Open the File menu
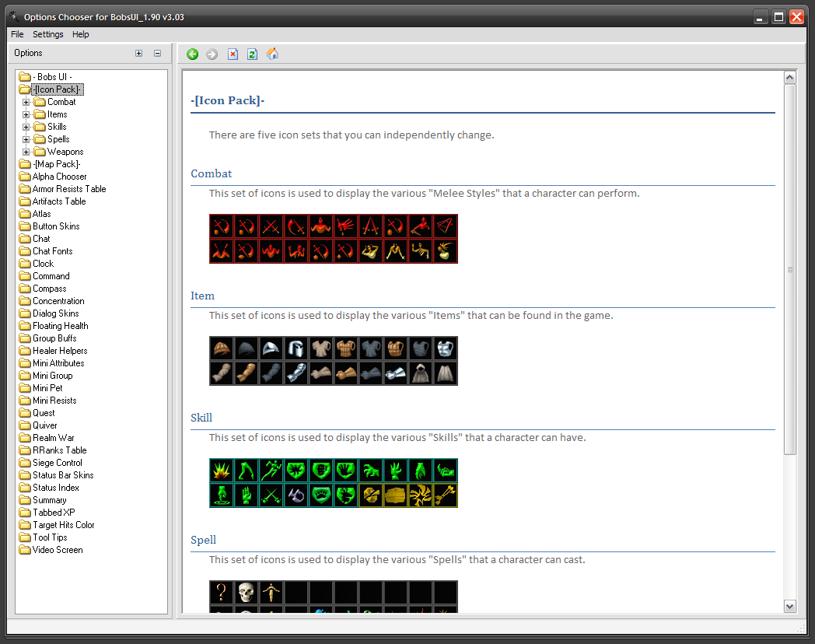The width and height of the screenshot is (815, 644). point(17,34)
